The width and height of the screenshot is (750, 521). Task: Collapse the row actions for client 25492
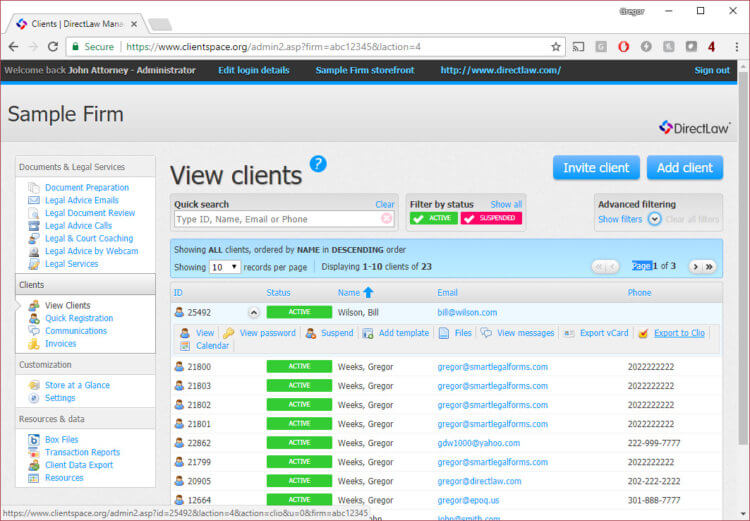tap(254, 312)
